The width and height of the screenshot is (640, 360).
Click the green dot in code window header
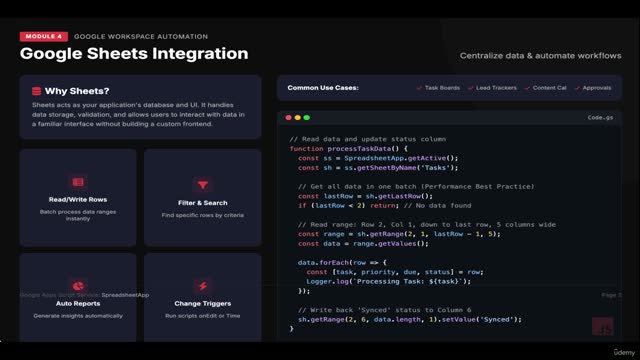pyautogui.click(x=307, y=118)
